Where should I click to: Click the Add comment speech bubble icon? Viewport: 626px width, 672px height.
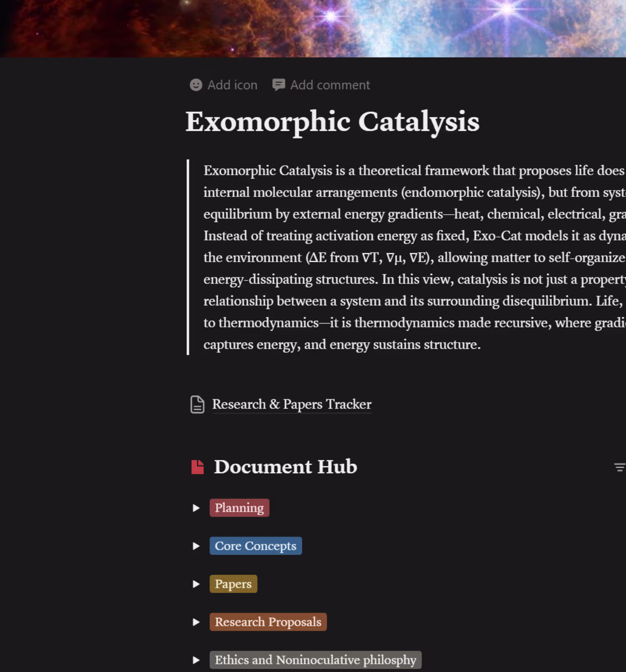(x=278, y=85)
